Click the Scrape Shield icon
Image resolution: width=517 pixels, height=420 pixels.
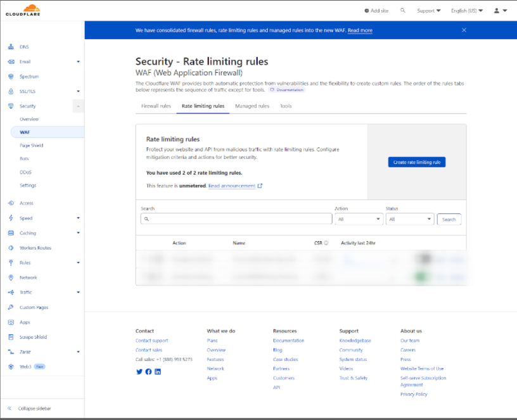coord(11,337)
